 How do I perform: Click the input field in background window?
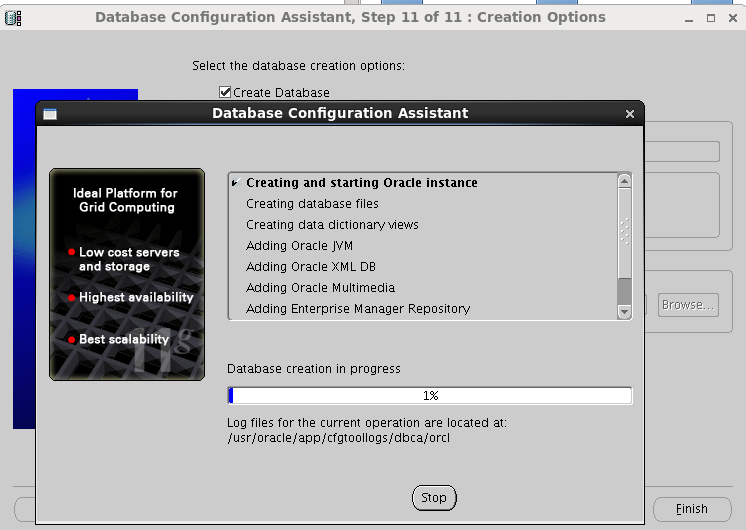point(682,152)
